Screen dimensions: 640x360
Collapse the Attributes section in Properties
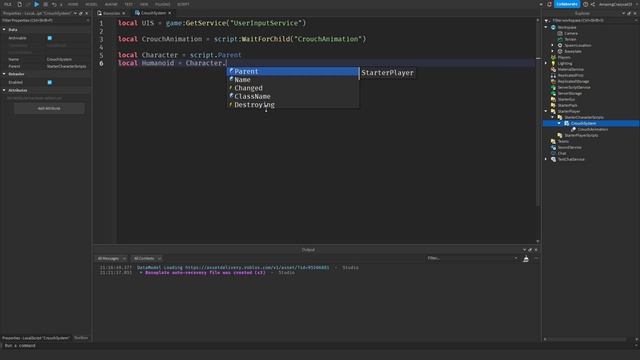pyautogui.click(x=4, y=90)
